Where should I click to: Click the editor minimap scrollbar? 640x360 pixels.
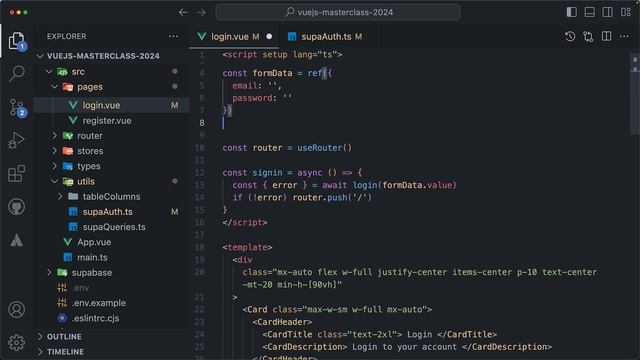(x=635, y=94)
